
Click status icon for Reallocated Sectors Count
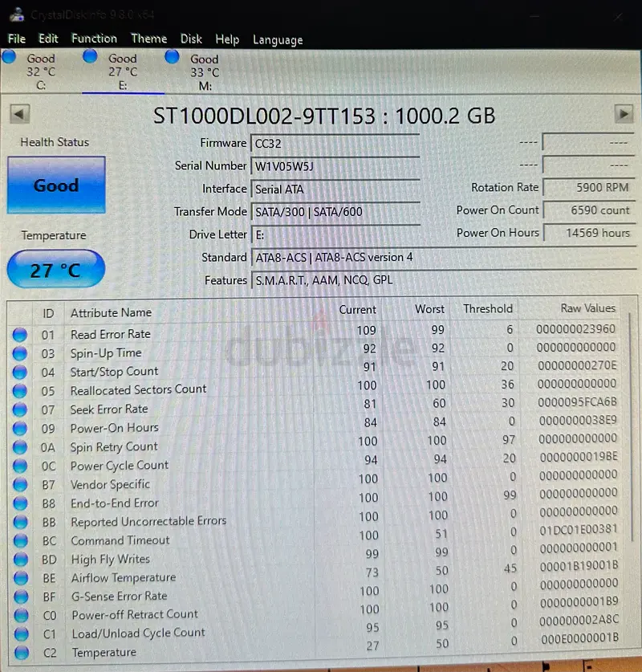click(20, 391)
